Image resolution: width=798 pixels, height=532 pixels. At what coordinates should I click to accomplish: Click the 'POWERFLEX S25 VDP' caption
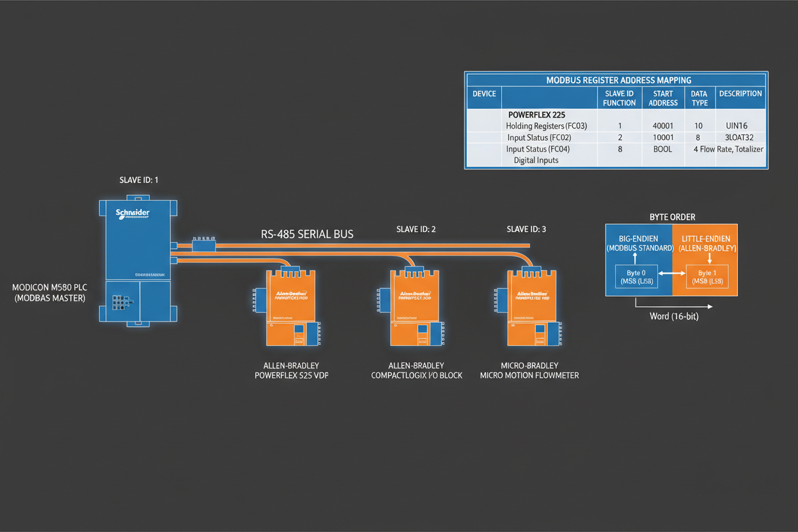pyautogui.click(x=292, y=375)
